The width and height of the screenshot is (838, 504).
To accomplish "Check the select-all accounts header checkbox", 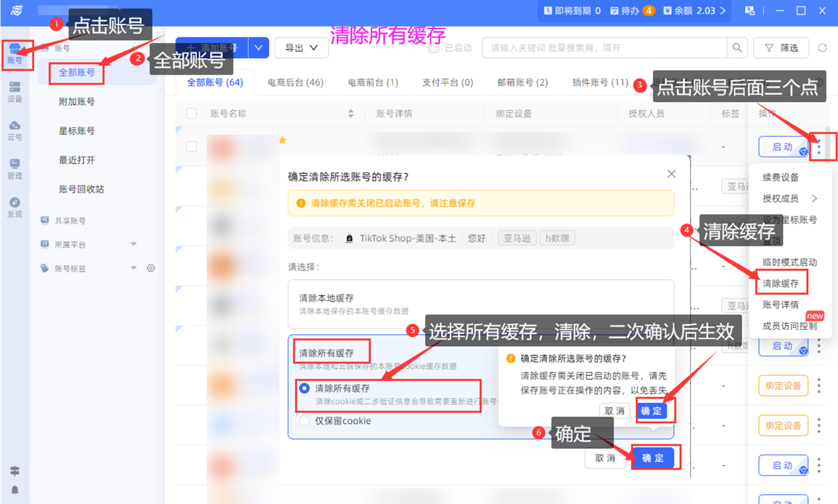I will point(191,113).
